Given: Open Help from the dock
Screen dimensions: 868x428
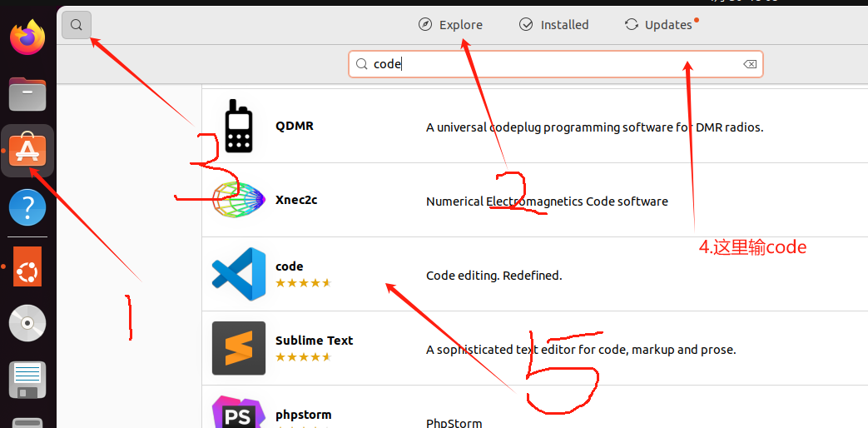Looking at the screenshot, I should 27,207.
